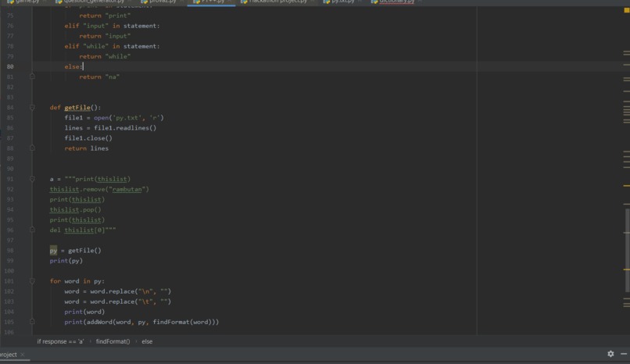This screenshot has height=364, width=630.
Task: Click the yellow warning stripe beside line 92
Action: (626, 186)
